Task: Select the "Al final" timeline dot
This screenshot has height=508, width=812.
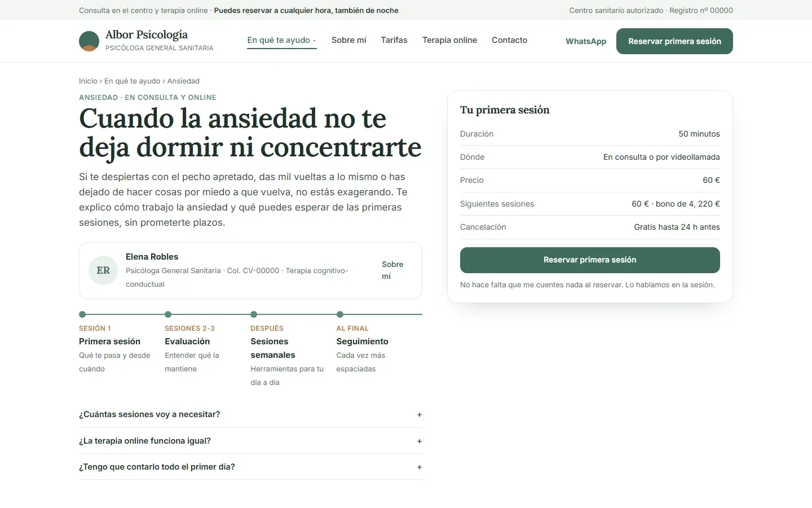Action: coord(340,314)
